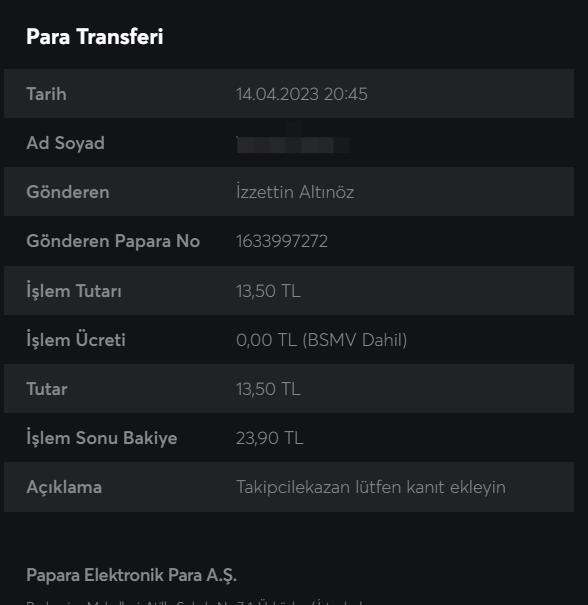Click the date value 14.04.2023 20:45
Viewport: 588px width, 605px height.
click(302, 94)
